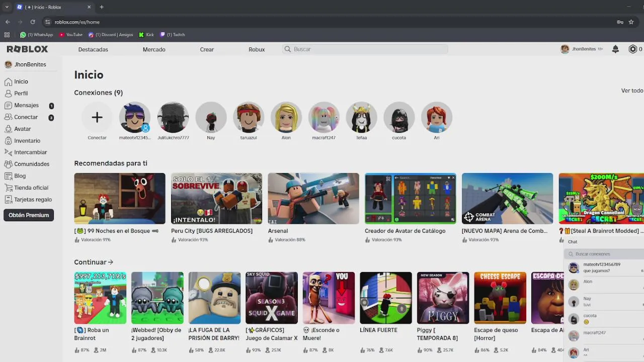Open mateotv12345 connection avatar
Image resolution: width=644 pixels, height=362 pixels.
(134, 117)
